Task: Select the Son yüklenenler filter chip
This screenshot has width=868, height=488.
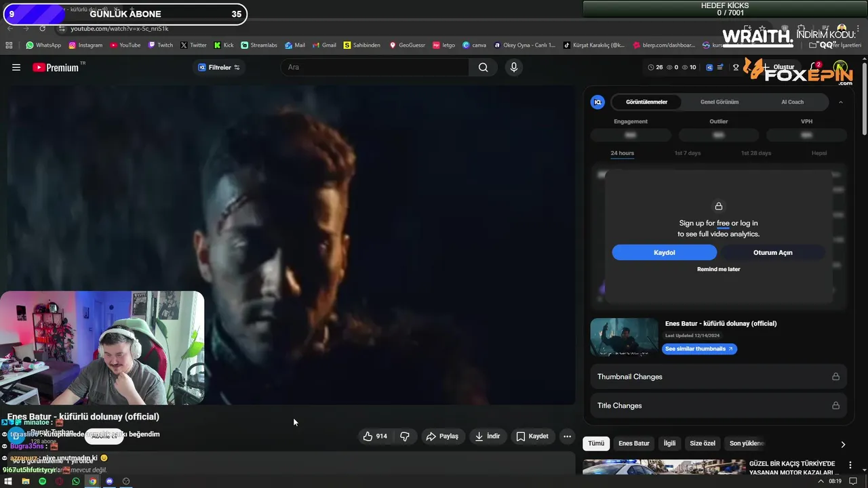Action: click(x=747, y=443)
